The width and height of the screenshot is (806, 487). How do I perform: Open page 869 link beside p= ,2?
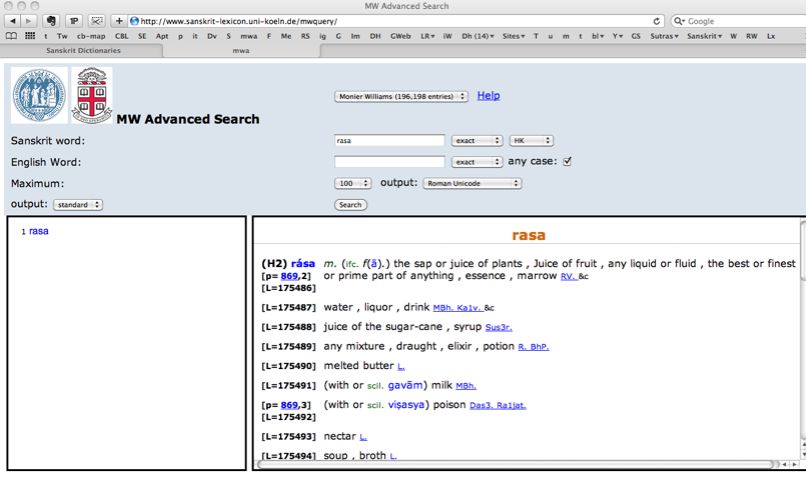[289, 276]
